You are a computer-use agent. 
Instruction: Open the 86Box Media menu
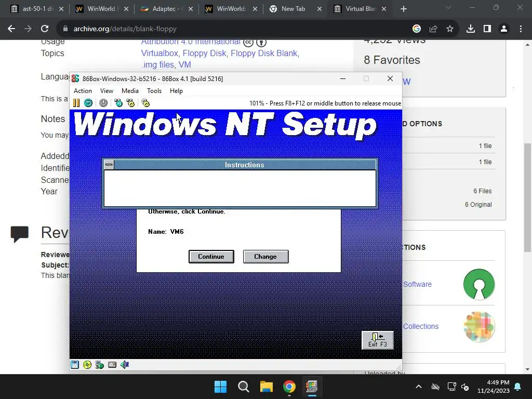pyautogui.click(x=130, y=91)
